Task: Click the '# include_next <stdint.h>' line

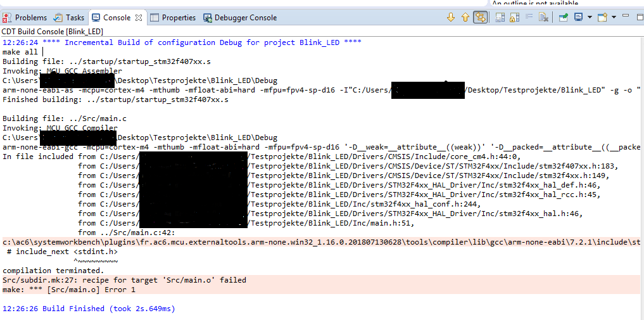Action: tap(62, 252)
